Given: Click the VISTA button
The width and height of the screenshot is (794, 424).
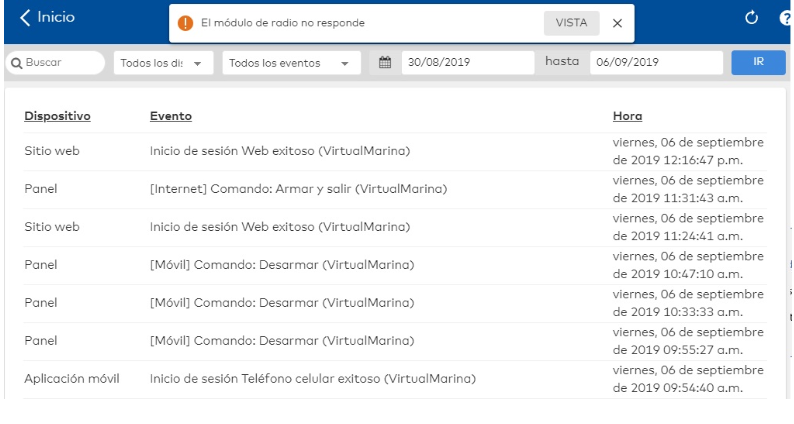Looking at the screenshot, I should [x=571, y=23].
